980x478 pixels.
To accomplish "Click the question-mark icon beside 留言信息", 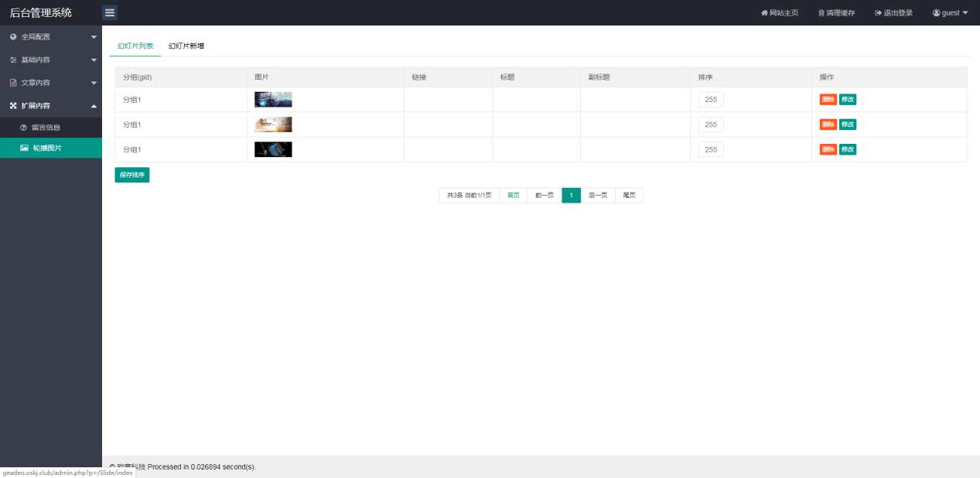I will click(x=23, y=127).
